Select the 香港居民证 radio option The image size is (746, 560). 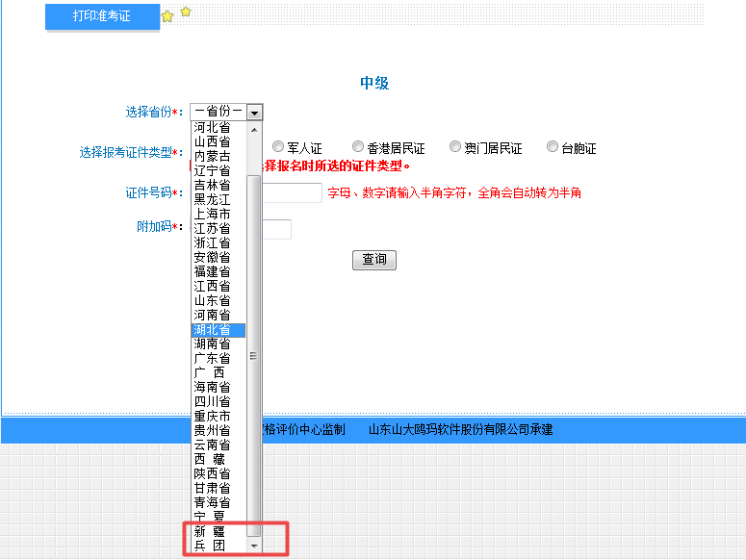(x=358, y=147)
